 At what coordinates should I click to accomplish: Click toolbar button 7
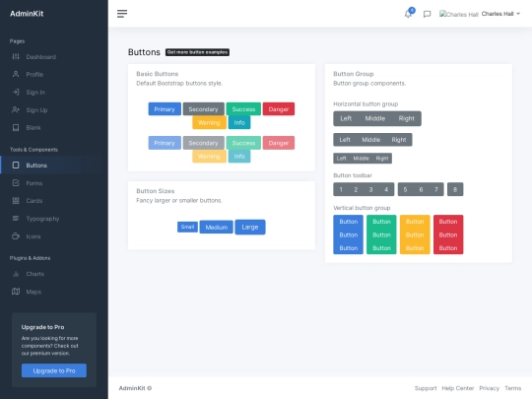tap(436, 189)
